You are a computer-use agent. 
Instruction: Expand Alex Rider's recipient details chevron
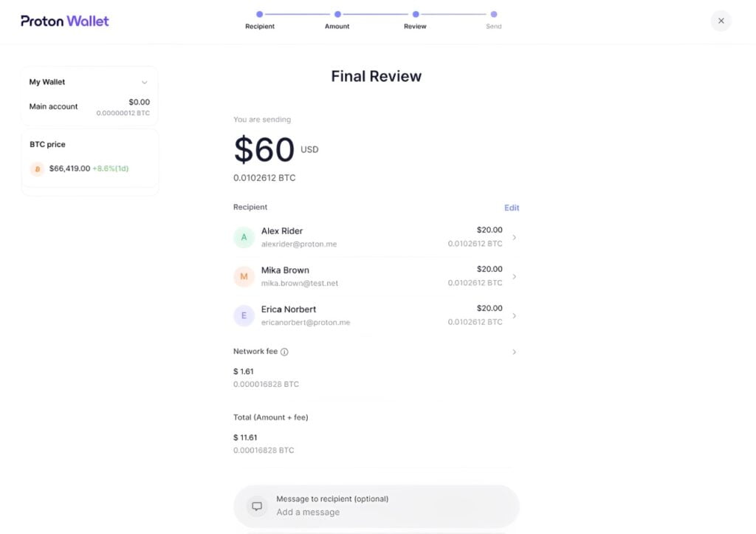[514, 237]
